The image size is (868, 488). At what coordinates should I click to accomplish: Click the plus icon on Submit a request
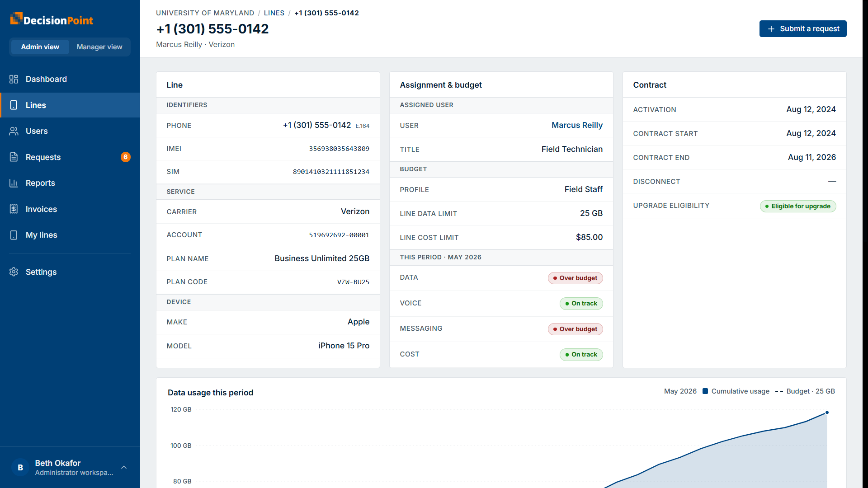tap(771, 29)
